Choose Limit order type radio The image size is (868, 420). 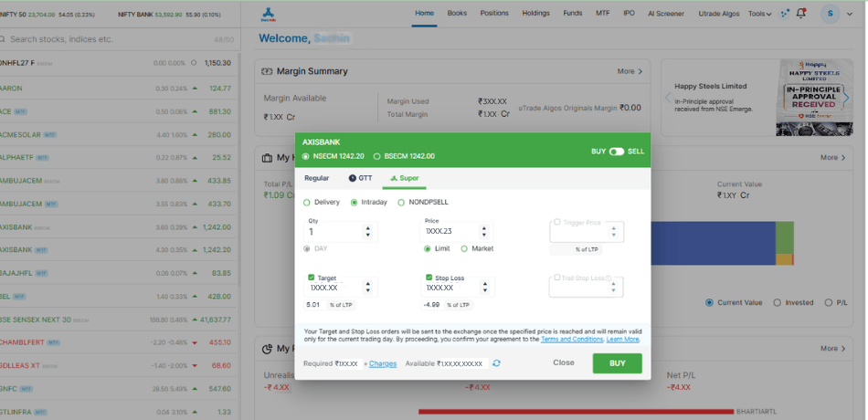(428, 249)
